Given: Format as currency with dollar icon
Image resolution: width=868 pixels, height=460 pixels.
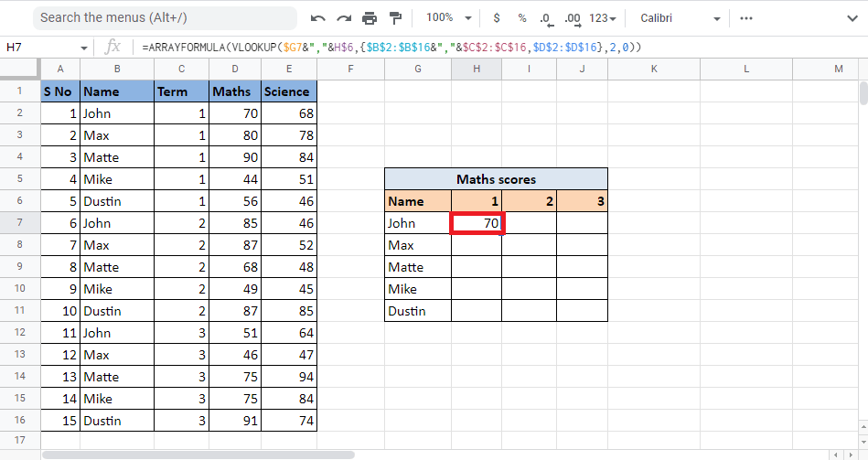Looking at the screenshot, I should coord(497,18).
